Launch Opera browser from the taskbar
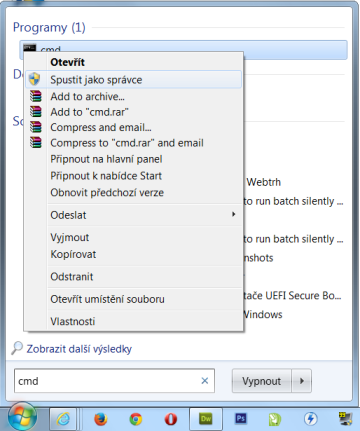 [171, 419]
